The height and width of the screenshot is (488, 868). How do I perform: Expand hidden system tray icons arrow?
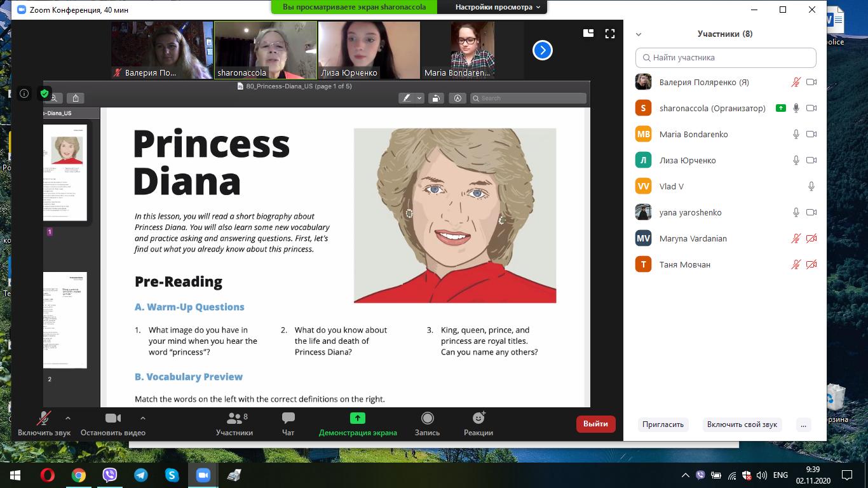(x=685, y=475)
